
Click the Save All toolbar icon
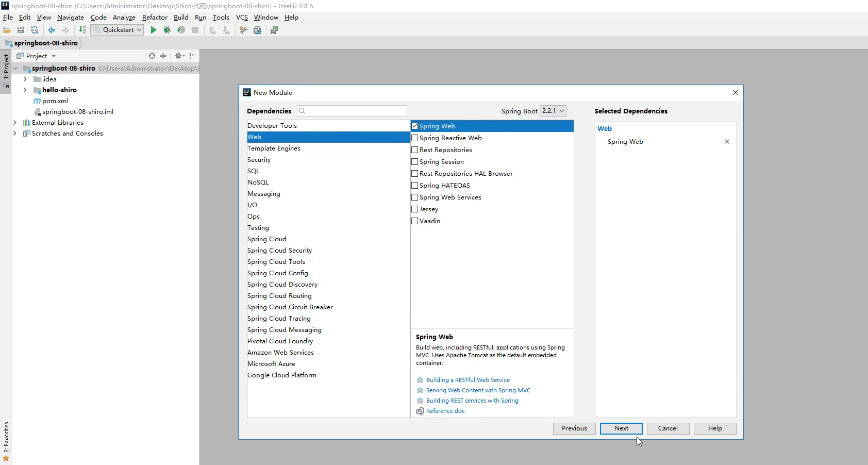pos(21,30)
